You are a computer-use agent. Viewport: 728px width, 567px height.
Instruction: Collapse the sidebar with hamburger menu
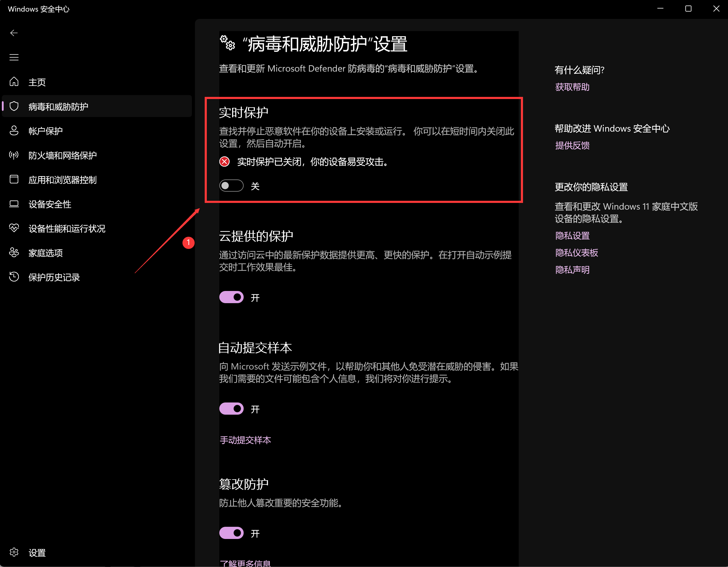pos(14,57)
